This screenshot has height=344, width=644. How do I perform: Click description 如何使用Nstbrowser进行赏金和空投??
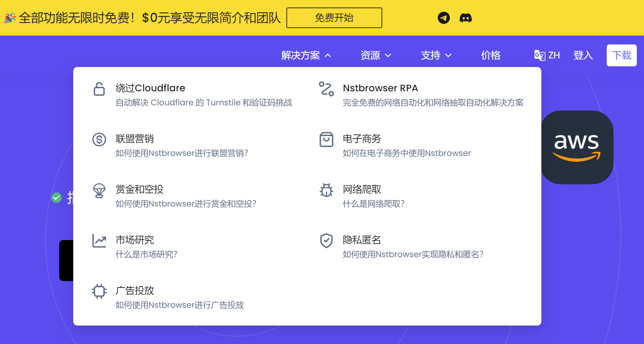pos(186,204)
